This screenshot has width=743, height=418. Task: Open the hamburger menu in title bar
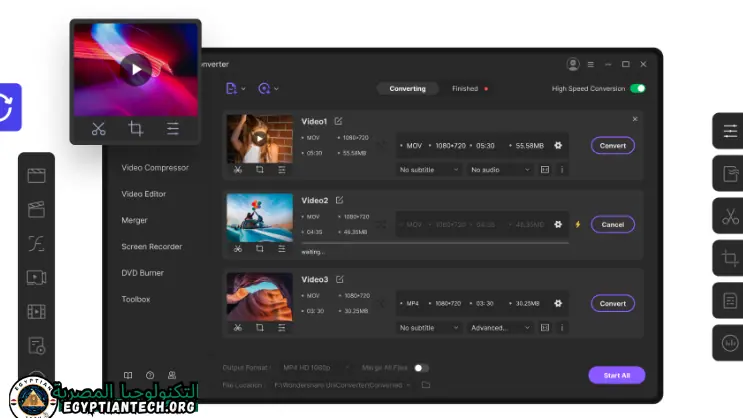[x=590, y=64]
